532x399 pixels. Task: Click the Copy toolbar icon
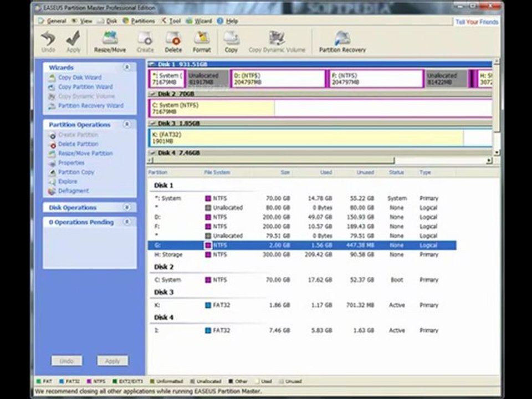231,42
